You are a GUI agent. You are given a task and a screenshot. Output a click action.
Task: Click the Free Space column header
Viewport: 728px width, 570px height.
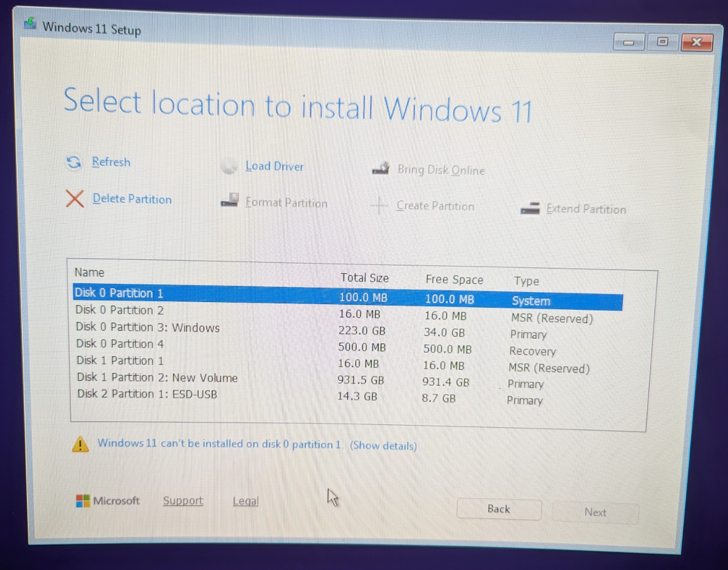tap(454, 279)
